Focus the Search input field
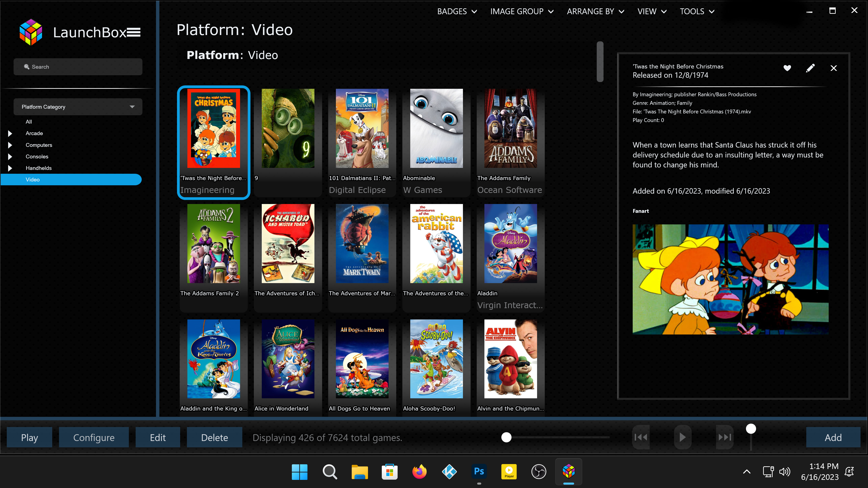 point(78,67)
